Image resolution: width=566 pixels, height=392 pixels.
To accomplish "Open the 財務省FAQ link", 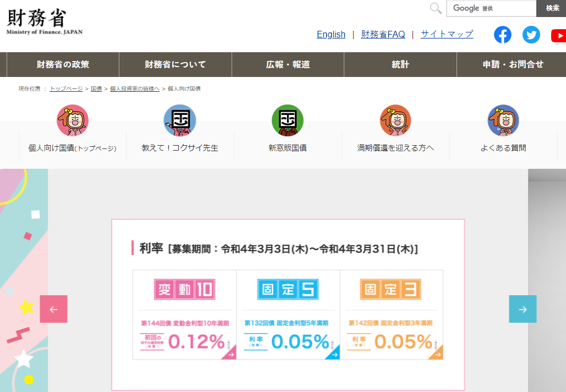I will (x=383, y=34).
